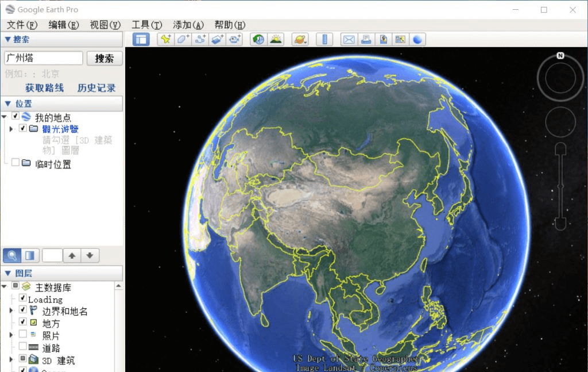Hide the sidebar using the toolbar icon

click(x=141, y=39)
